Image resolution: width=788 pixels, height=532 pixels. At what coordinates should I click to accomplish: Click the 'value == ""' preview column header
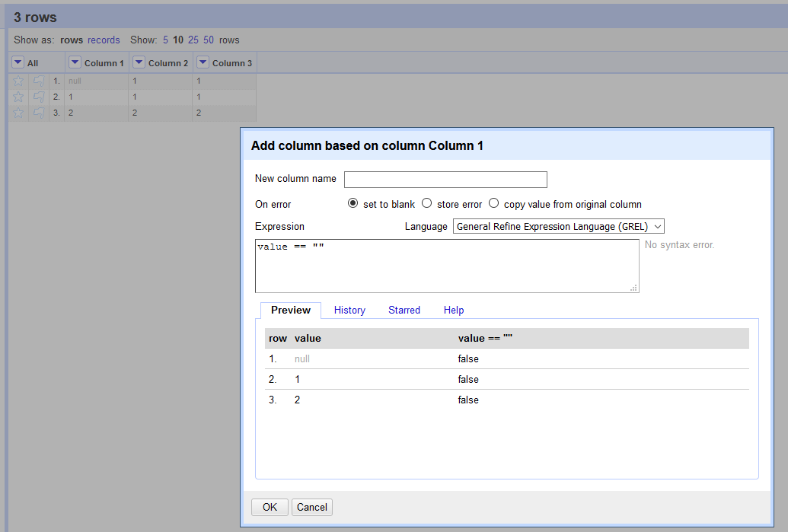485,338
